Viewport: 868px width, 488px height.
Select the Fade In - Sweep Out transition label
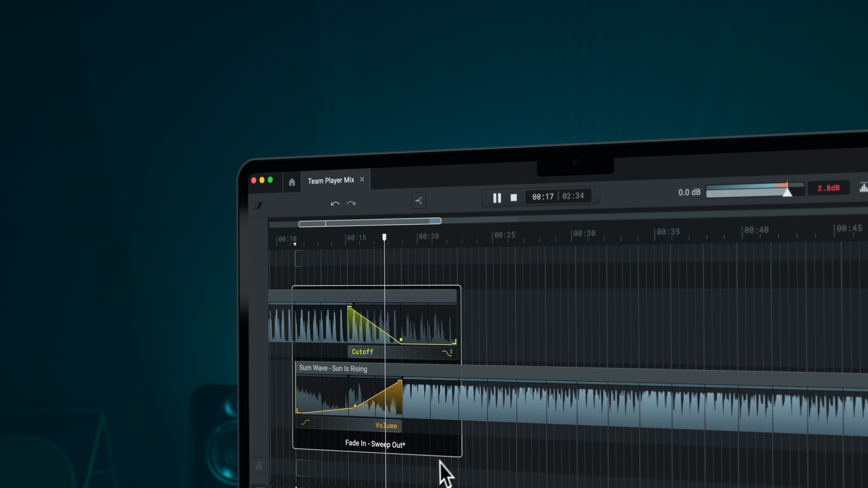pos(375,444)
